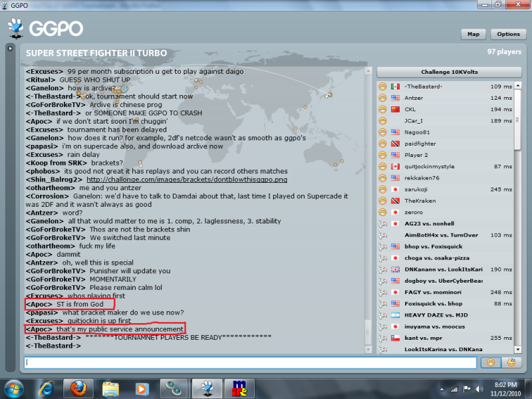Select the FAGY vs. mominori match
Screen dimensions: 532x399
pos(445,292)
